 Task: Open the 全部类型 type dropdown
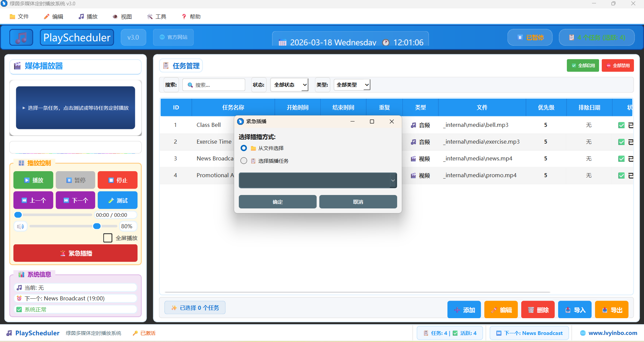(352, 85)
